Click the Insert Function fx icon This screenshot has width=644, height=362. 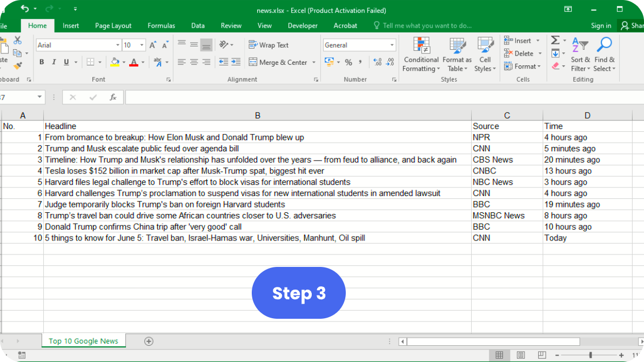point(113,97)
